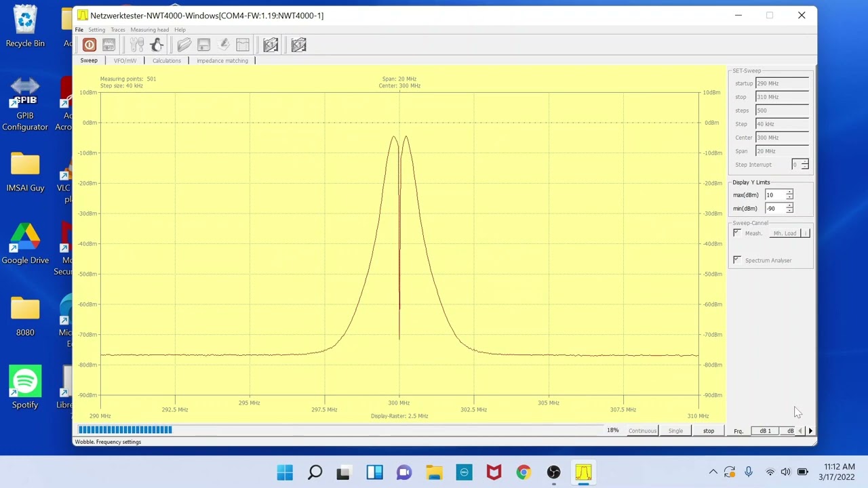Open Recycle Bin on the desktop

[25, 27]
